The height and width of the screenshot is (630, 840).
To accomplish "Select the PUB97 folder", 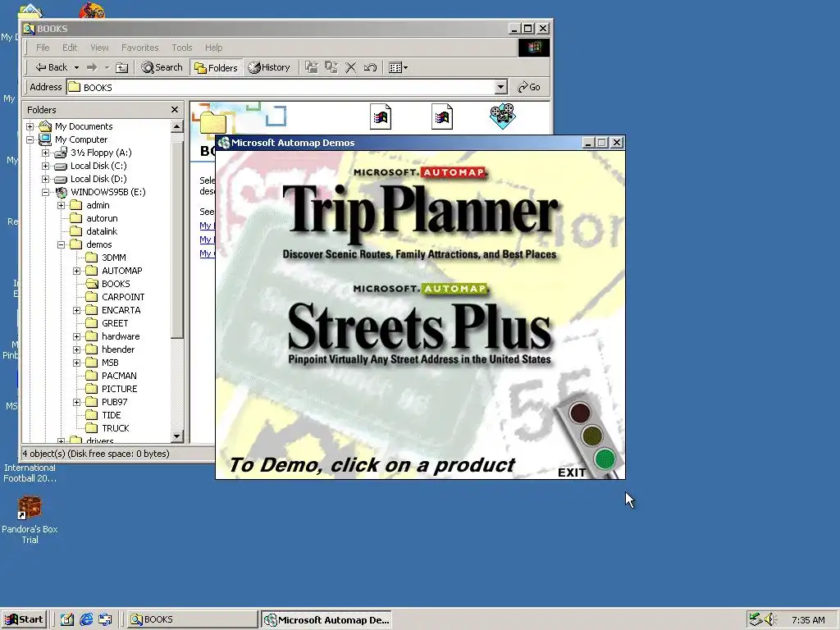I will [115, 402].
